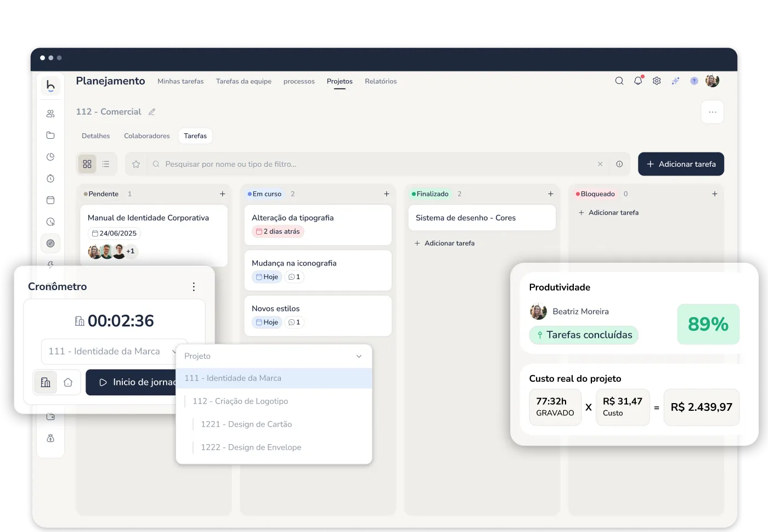Screen dimensions: 768x532
Task: Edit project name with pencil icon
Action: (x=152, y=112)
